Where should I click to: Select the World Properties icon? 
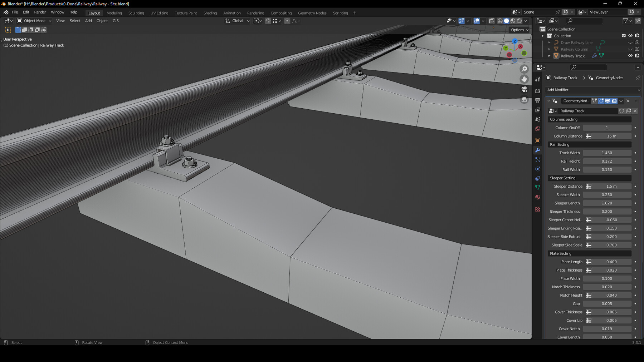[x=537, y=128]
